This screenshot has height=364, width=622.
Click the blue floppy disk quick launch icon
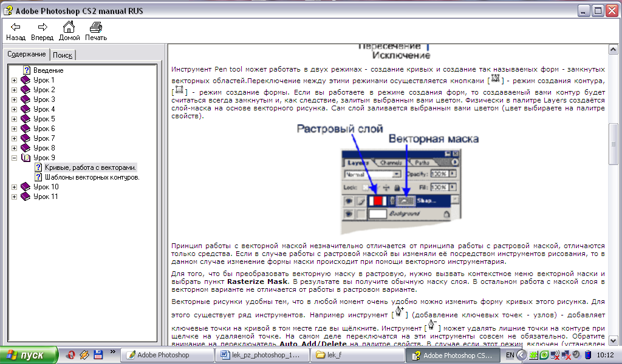[98, 355]
